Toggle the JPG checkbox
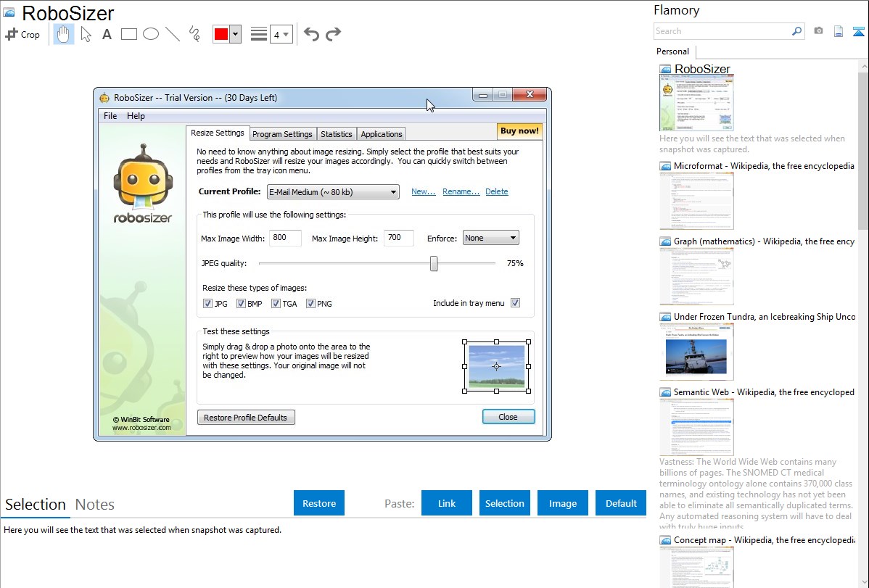 click(x=208, y=304)
